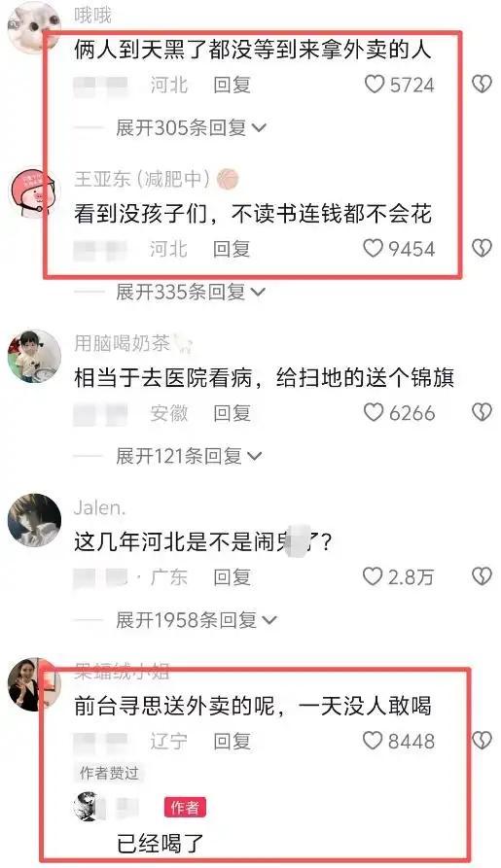Screen dimensions: 501x868
Task: Like the comment with 9454 likes
Action: coord(399,249)
